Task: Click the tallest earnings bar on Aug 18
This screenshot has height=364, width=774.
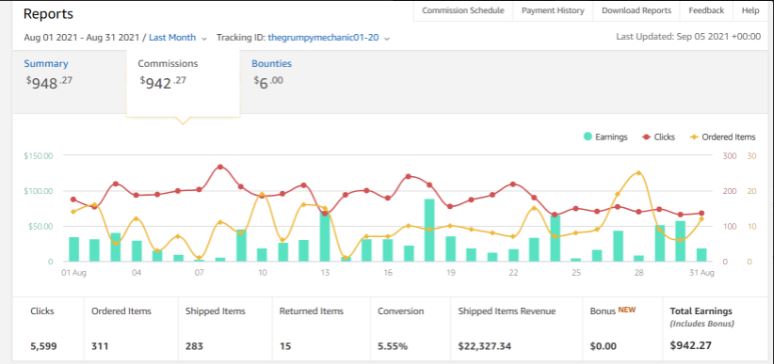Action: click(429, 230)
